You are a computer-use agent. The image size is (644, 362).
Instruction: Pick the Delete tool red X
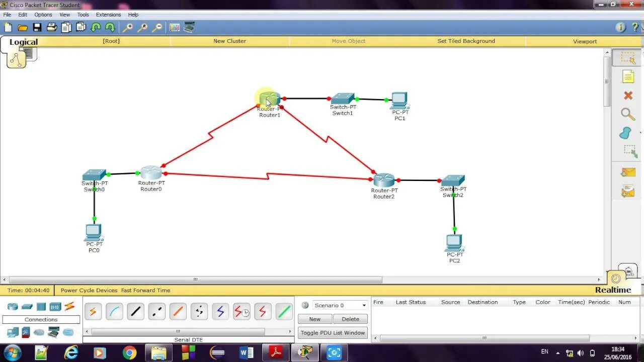tap(628, 96)
